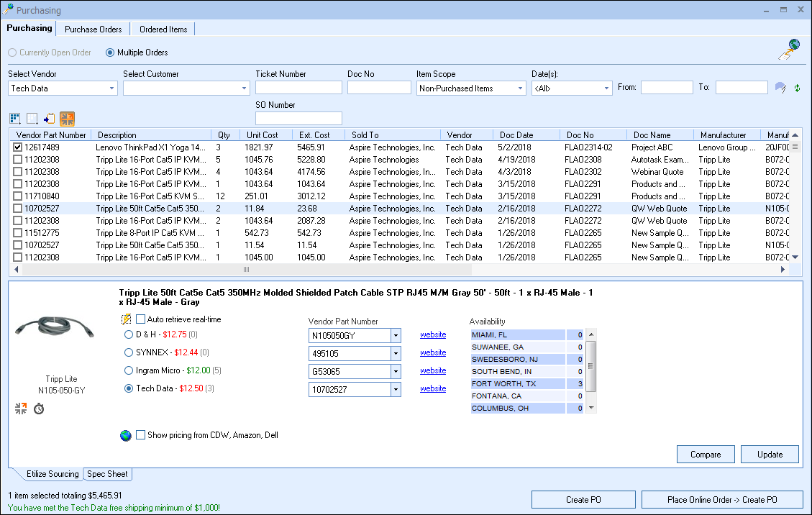Select the Currently Open Order radio button
This screenshot has width=812, height=515.
tap(12, 53)
